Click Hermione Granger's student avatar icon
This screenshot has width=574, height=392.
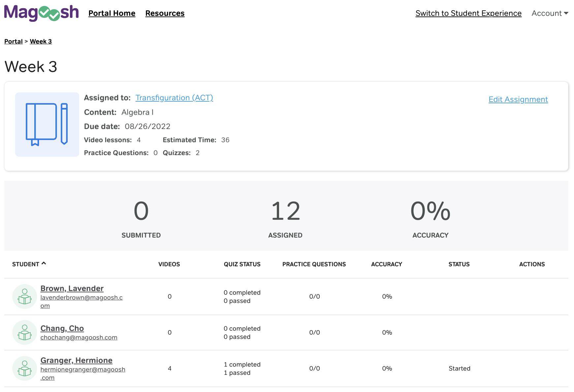(x=25, y=368)
